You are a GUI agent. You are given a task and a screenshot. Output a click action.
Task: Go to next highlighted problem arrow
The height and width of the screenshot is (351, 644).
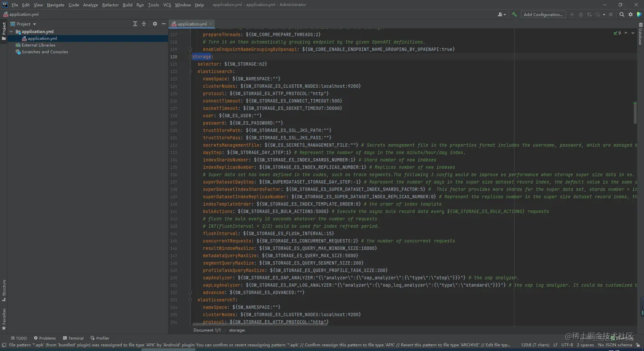click(633, 33)
